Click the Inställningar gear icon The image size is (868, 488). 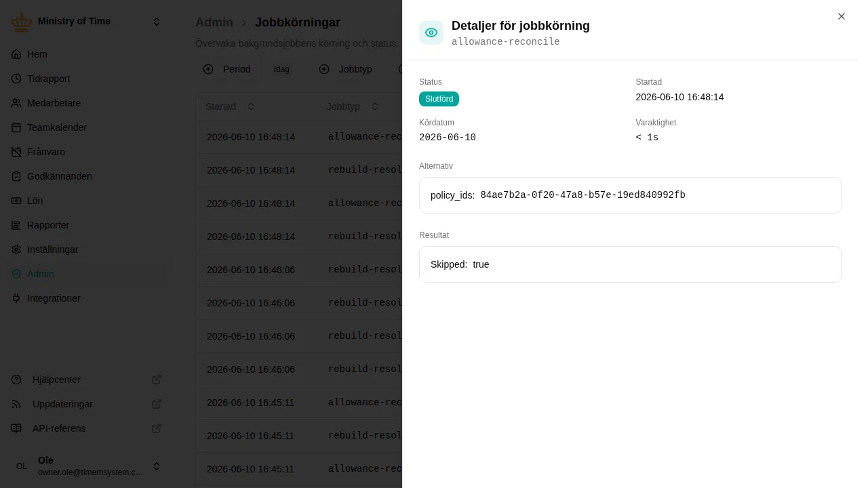click(x=16, y=249)
